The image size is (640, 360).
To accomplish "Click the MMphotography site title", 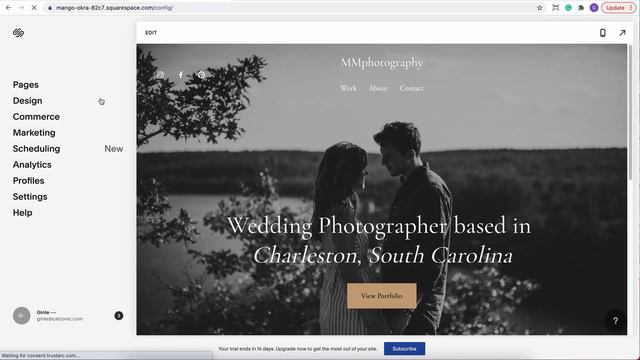I will [x=382, y=63].
